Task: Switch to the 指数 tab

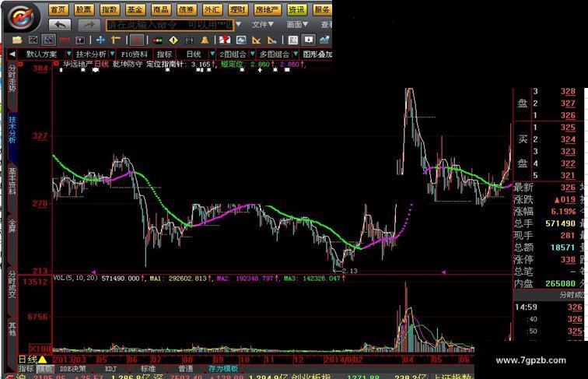Action: tap(109, 9)
